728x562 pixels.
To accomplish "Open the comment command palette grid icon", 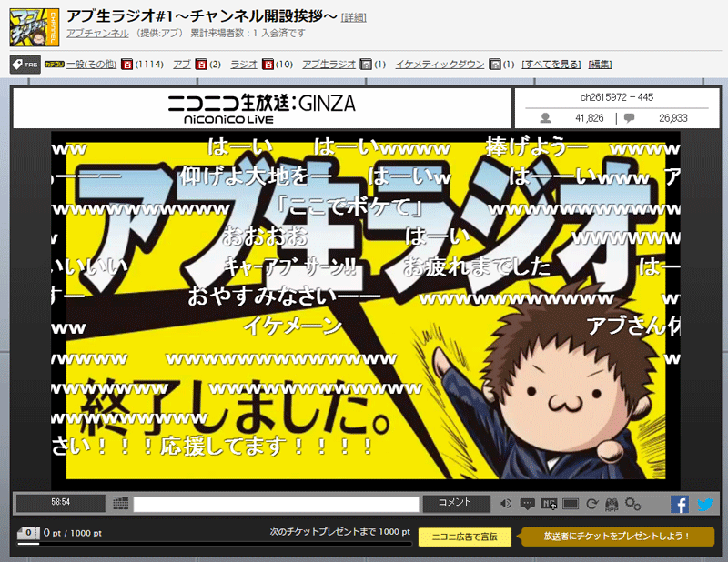I will pyautogui.click(x=121, y=503).
